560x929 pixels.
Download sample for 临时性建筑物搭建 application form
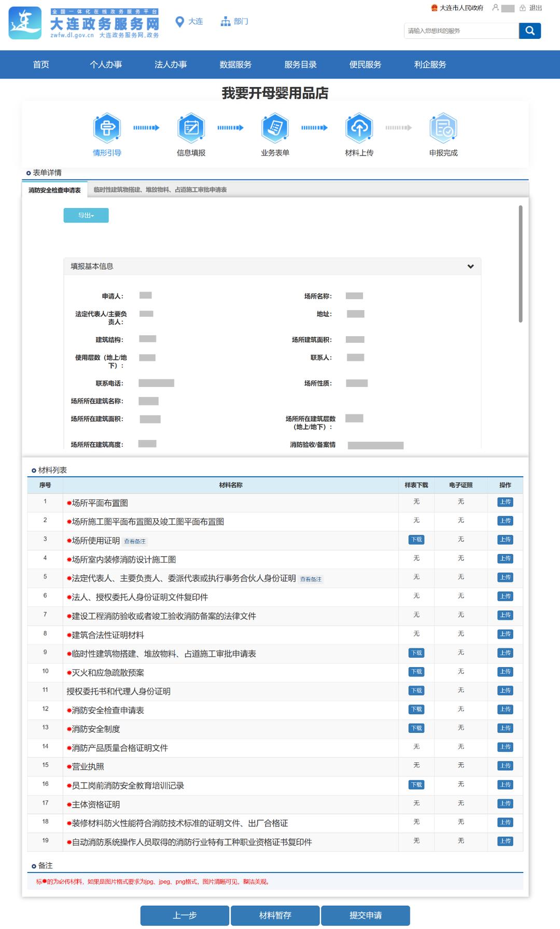pos(416,653)
